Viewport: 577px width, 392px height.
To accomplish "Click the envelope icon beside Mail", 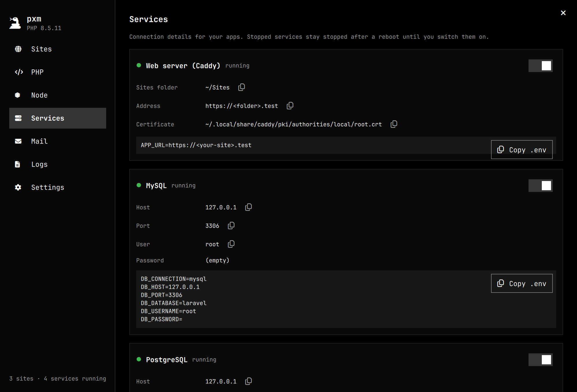I will (x=18, y=141).
